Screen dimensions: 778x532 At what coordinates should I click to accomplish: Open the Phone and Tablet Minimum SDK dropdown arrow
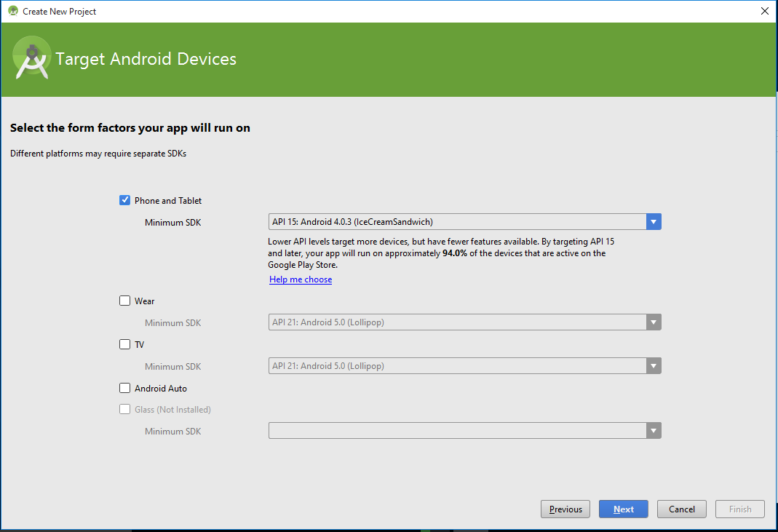click(654, 222)
